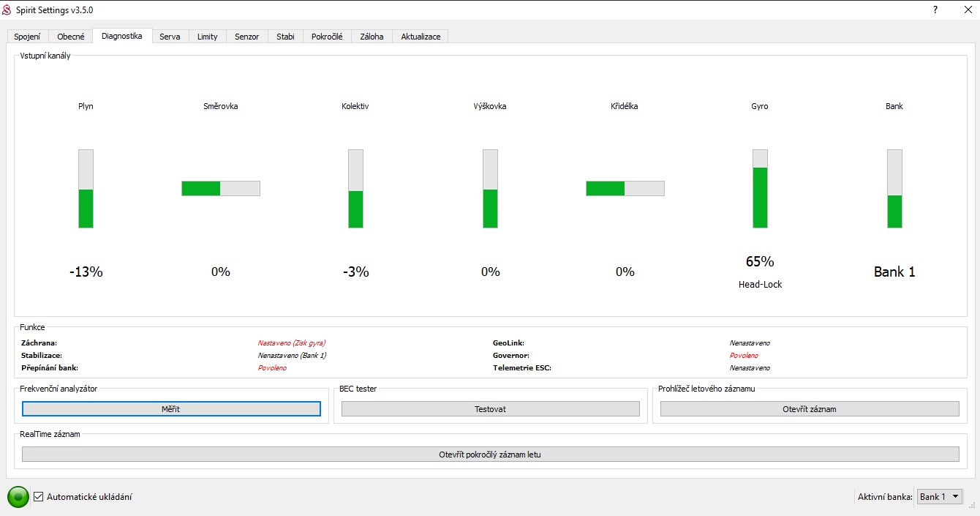This screenshot has height=516, width=980.
Task: Open the Otevřít pokročilý záznam letu button
Action: point(490,455)
